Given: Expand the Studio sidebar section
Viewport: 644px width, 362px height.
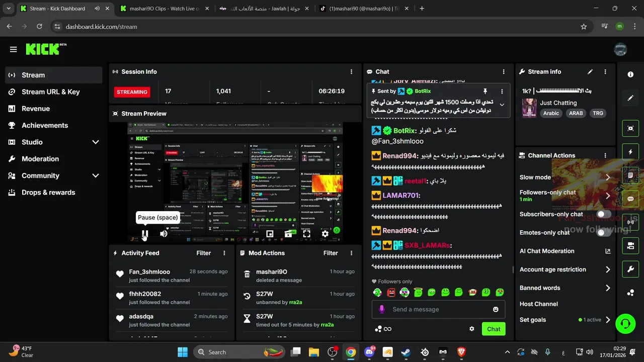Looking at the screenshot, I should pos(96,142).
